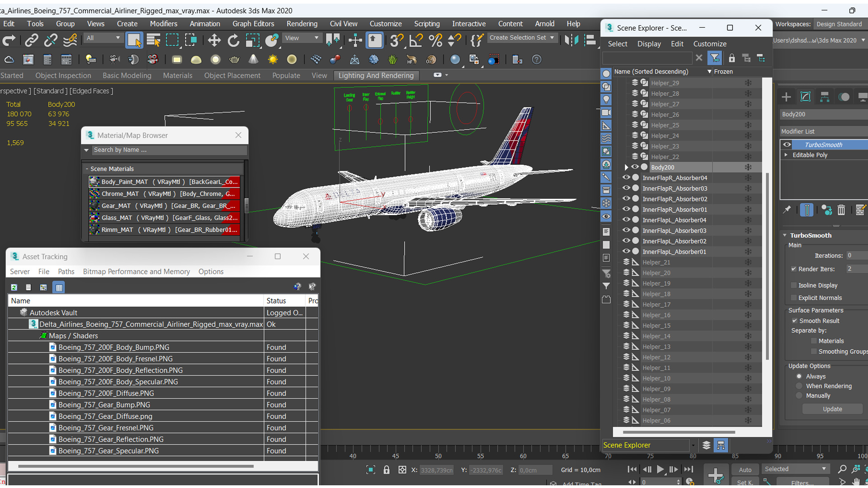Image resolution: width=868 pixels, height=488 pixels.
Task: Collapse TurboSmooth rollout
Action: [x=785, y=235]
